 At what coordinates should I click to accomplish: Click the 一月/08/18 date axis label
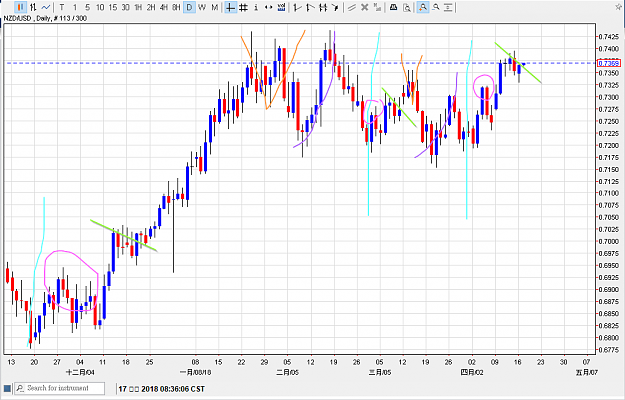click(x=195, y=373)
